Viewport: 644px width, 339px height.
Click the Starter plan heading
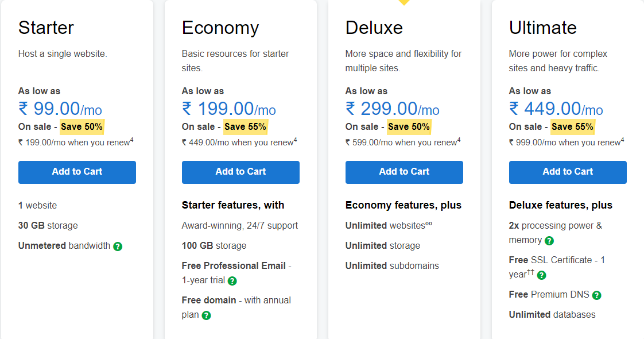[x=46, y=28]
